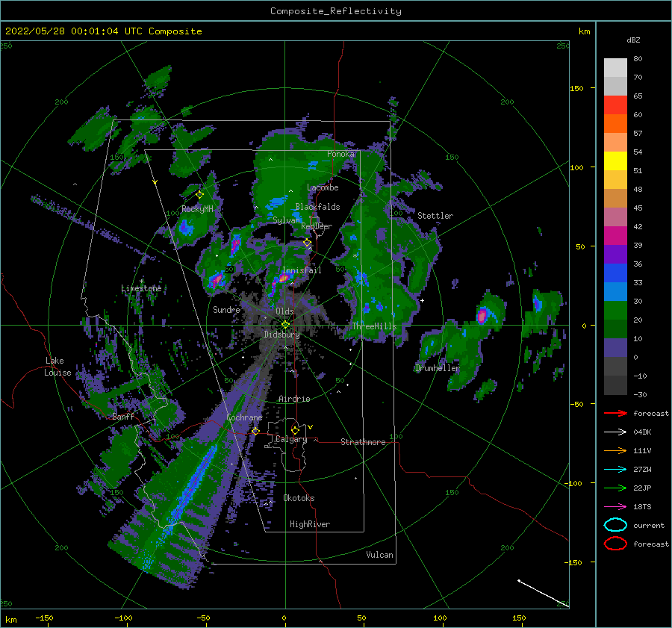Viewport: 672px width, 628px height.
Task: Click the dark gray -10 dBZ swatch
Action: point(615,385)
